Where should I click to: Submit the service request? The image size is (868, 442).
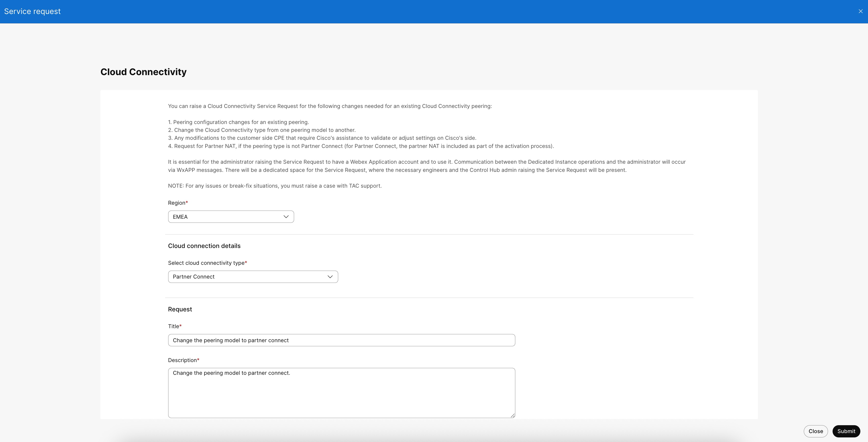pos(846,431)
